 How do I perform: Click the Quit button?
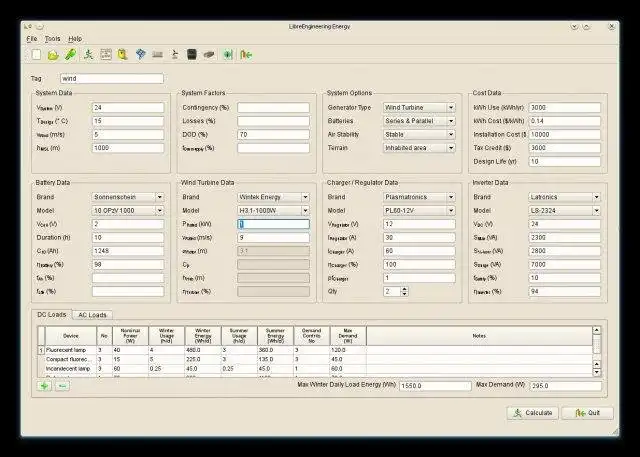[x=587, y=413]
